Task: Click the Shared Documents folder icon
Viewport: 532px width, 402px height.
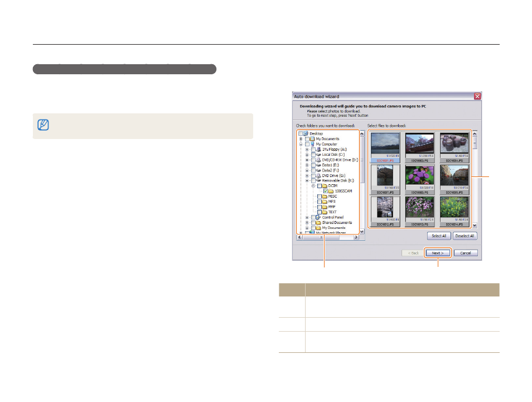Action: pos(318,223)
